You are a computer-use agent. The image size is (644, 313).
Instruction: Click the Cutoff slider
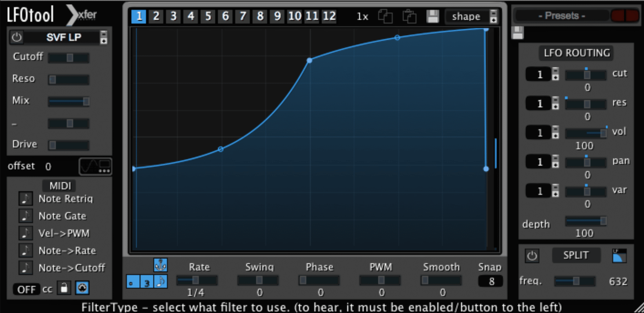(69, 58)
